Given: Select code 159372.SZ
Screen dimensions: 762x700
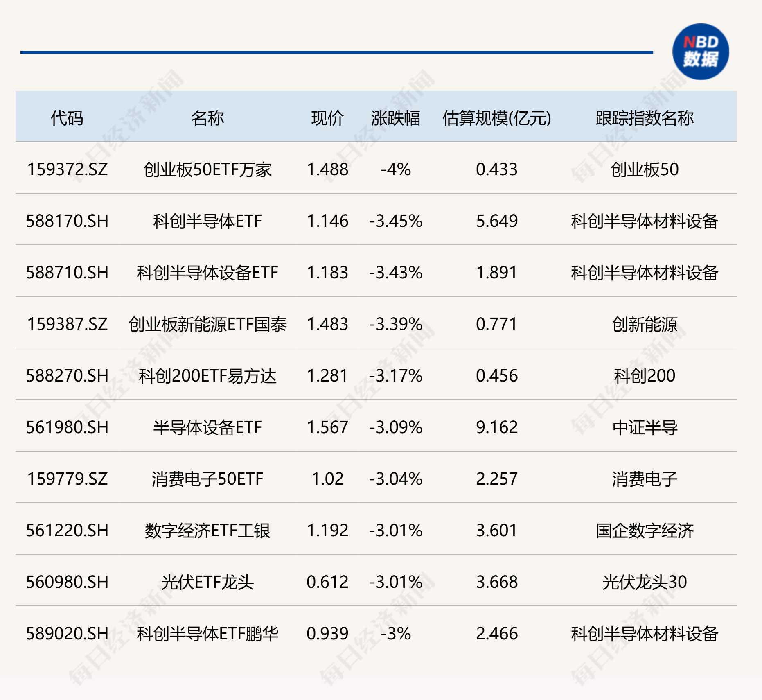Looking at the screenshot, I should coord(68,169).
